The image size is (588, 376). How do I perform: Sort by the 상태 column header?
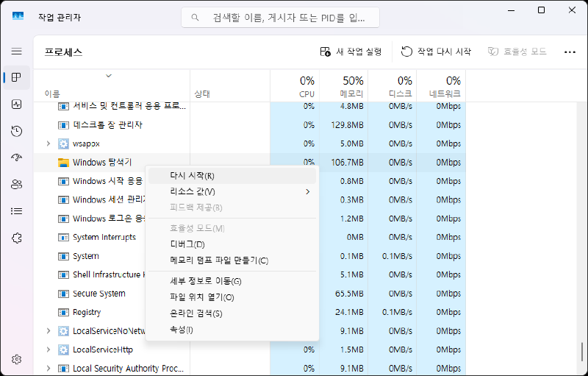click(230, 86)
